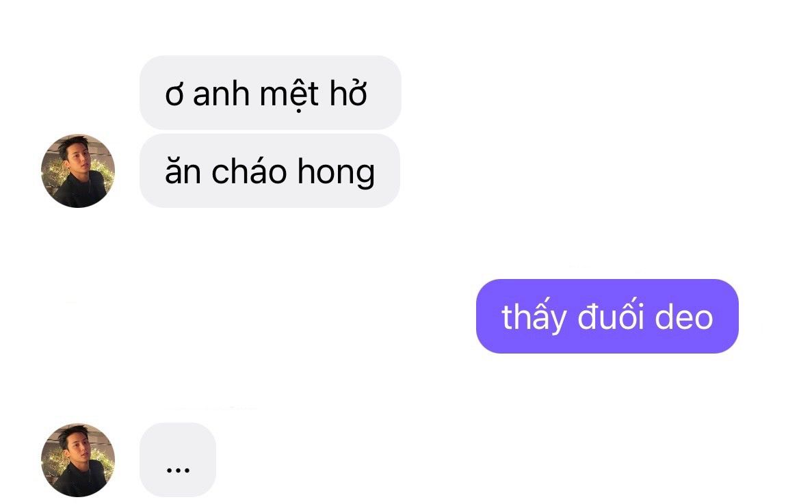Screen dimensions: 812x504
Task: Click the word 'mệt' in the first message
Action: [289, 94]
